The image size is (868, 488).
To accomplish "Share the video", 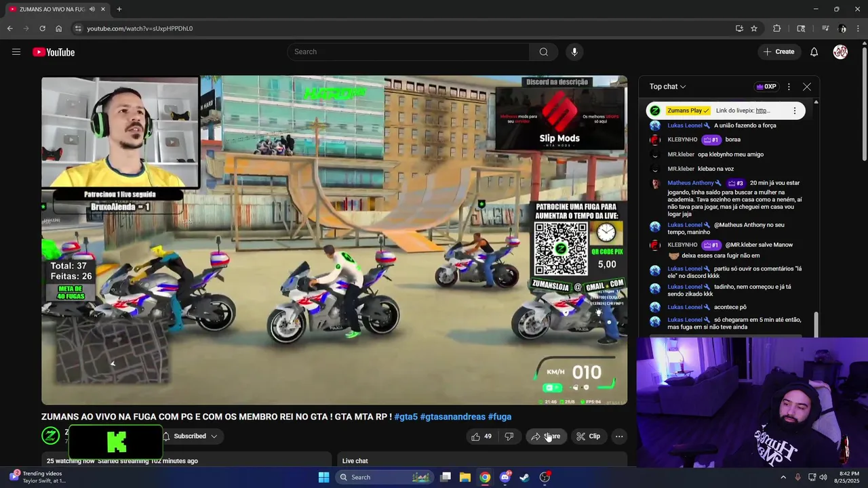I will point(545,436).
